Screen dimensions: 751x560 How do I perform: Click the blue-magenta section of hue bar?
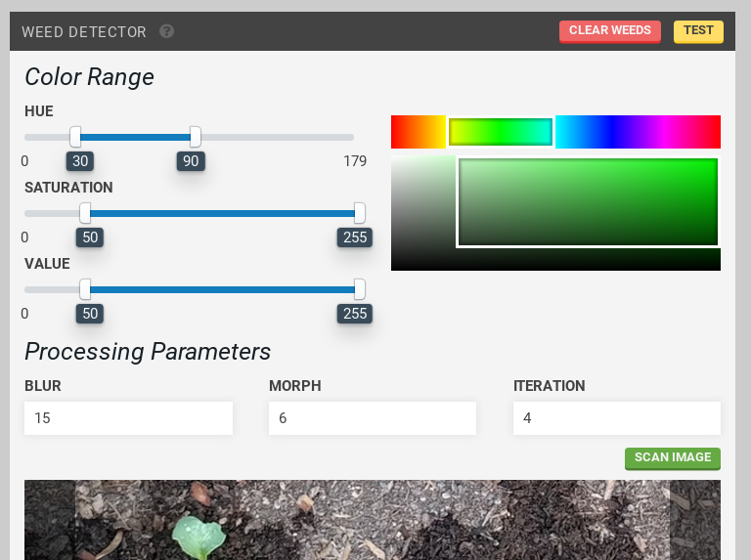[638, 132]
